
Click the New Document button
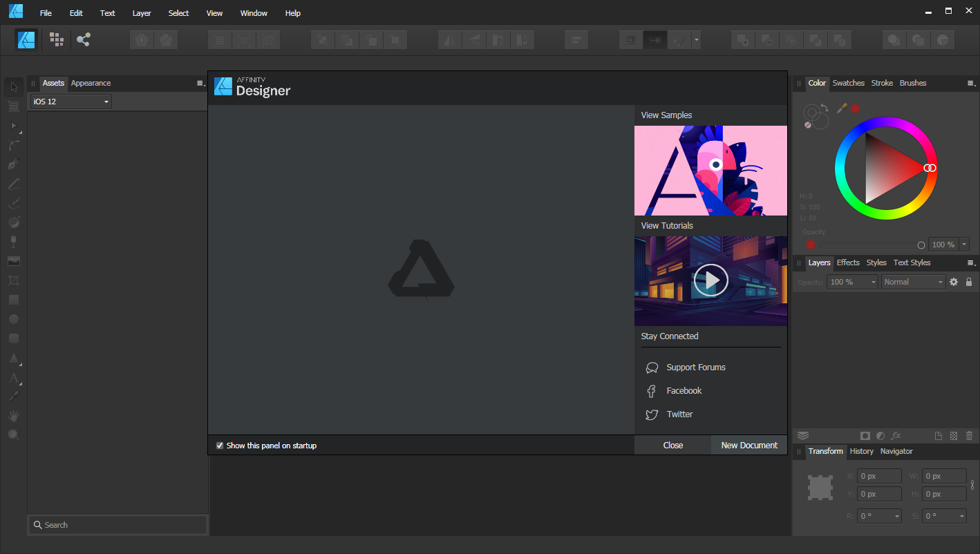(x=749, y=446)
